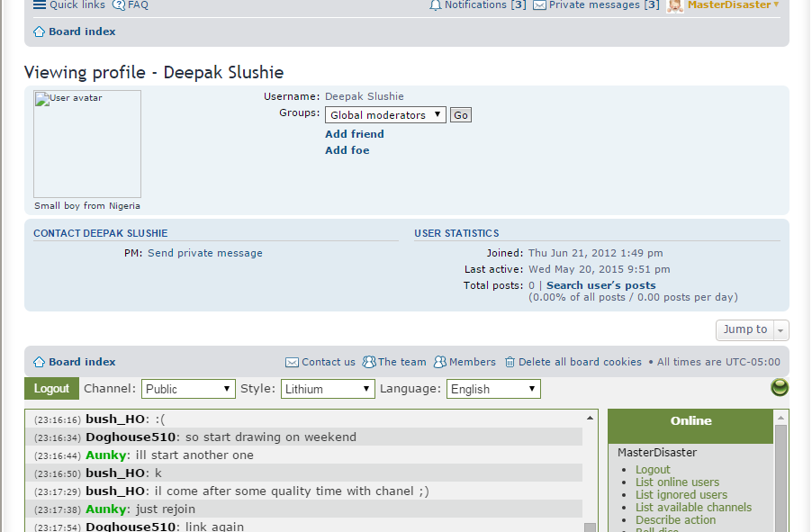Click MasterDisaster's small avatar image

[675, 5]
